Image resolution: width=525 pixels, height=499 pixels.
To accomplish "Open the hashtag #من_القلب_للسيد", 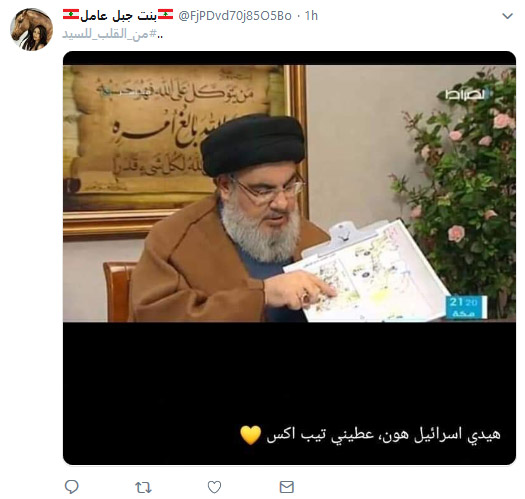I will click(109, 34).
